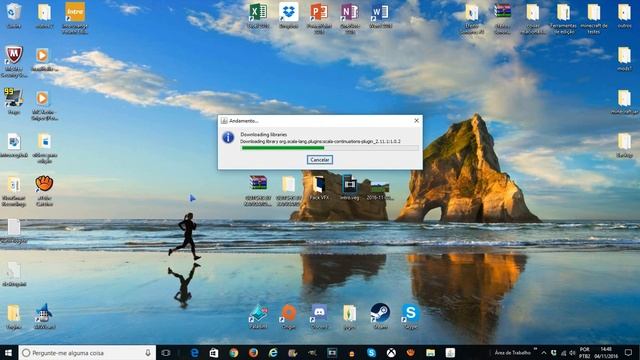The width and height of the screenshot is (640, 360).
Task: Open Internet Explorer from the taskbar
Action: click(273, 353)
